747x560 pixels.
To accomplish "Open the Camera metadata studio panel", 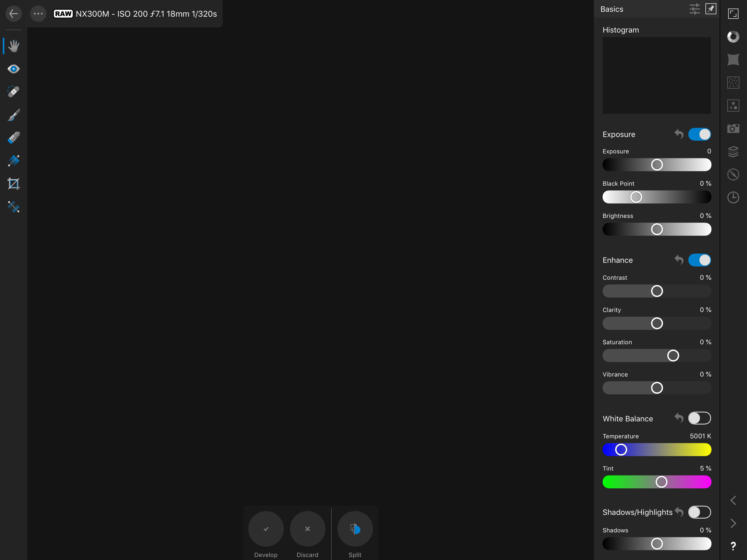I will tap(733, 128).
